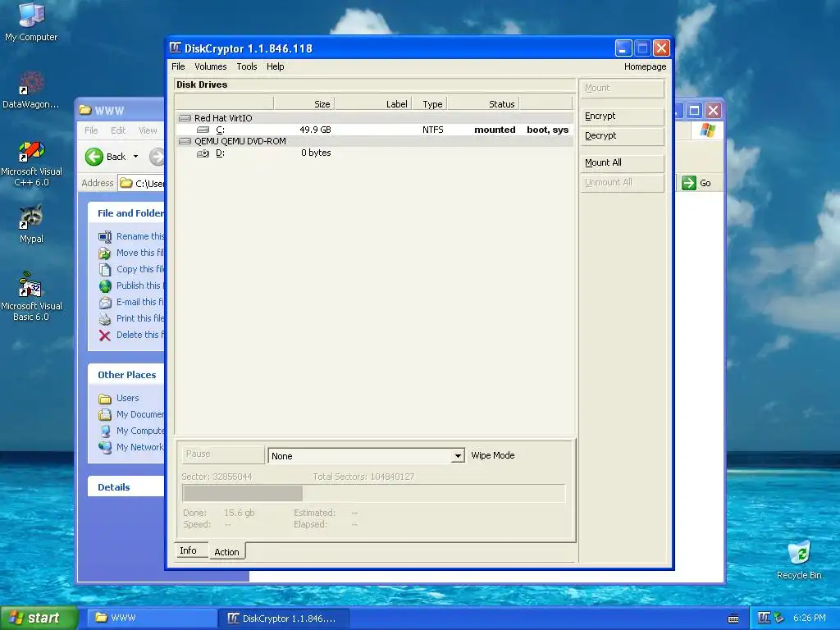The height and width of the screenshot is (630, 840).
Task: Click the My Network Places icon
Action: 105,447
